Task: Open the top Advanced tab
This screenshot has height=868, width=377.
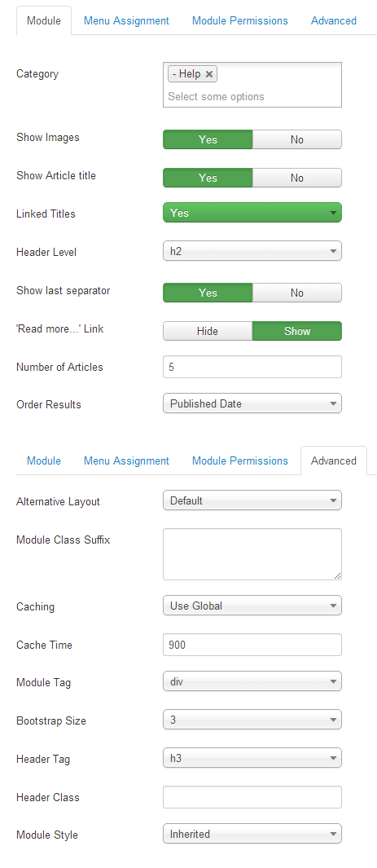Action: coord(333,20)
